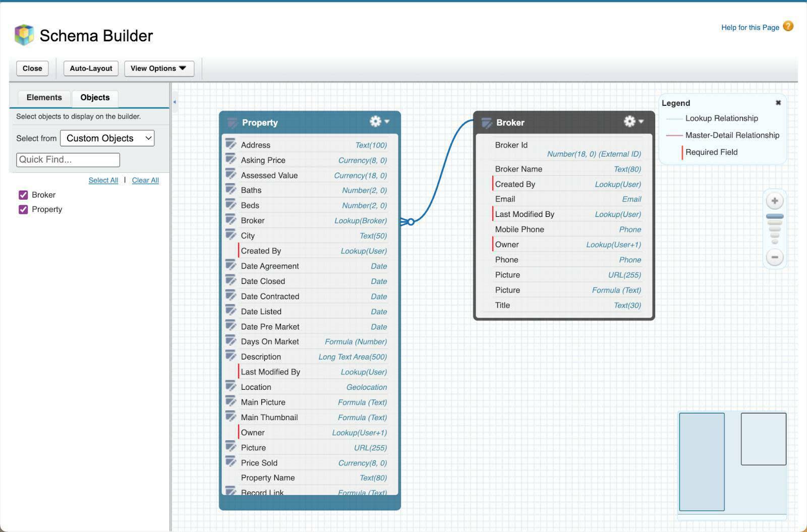Open the Select from Custom Objects dropdown
Viewport: 807px width, 532px height.
107,138
